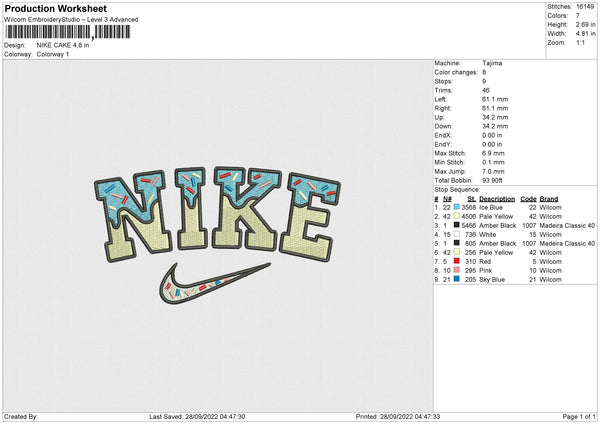Click the 'Production Worksheet' title

pos(55,8)
